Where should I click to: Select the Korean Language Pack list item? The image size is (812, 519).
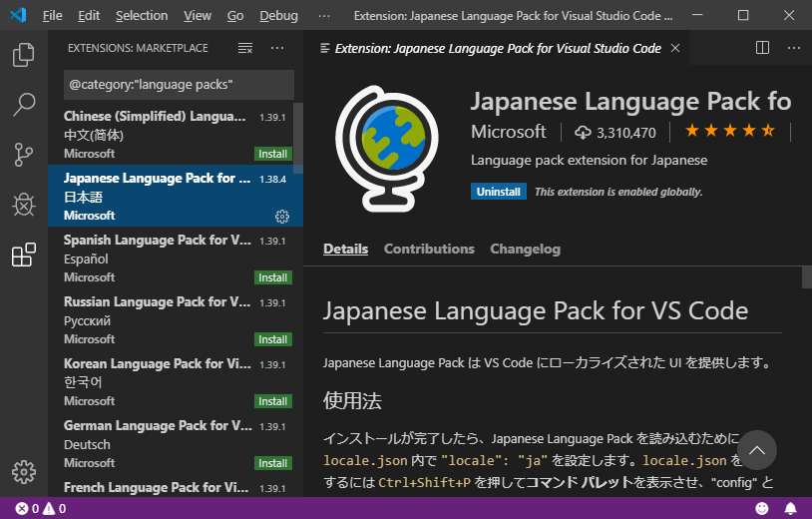click(175, 381)
